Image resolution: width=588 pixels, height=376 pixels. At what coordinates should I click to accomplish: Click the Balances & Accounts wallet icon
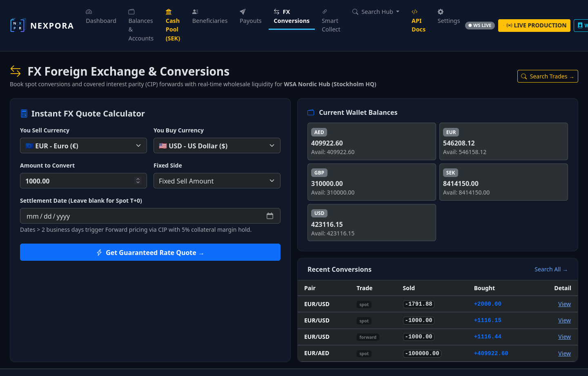(131, 12)
